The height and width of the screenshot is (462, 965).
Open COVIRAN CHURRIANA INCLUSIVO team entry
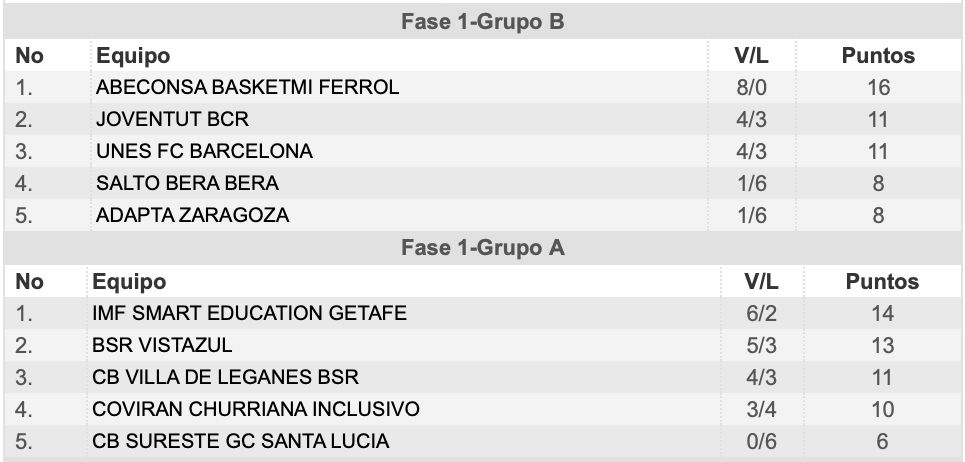tap(256, 409)
